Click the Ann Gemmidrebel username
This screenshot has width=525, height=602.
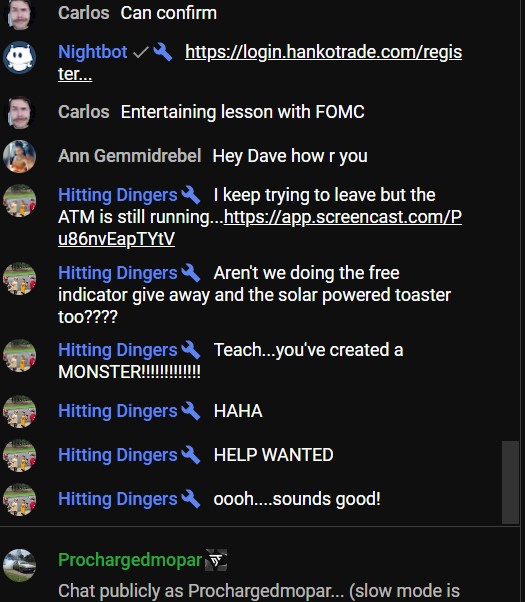[x=129, y=156]
